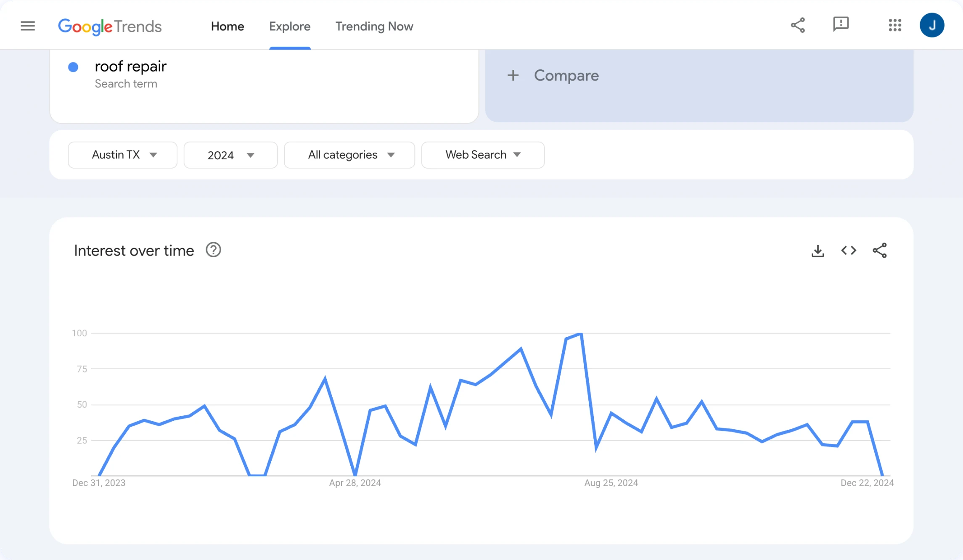Screen dimensions: 963x560
Task: Open the hamburger main menu
Action: pos(28,26)
